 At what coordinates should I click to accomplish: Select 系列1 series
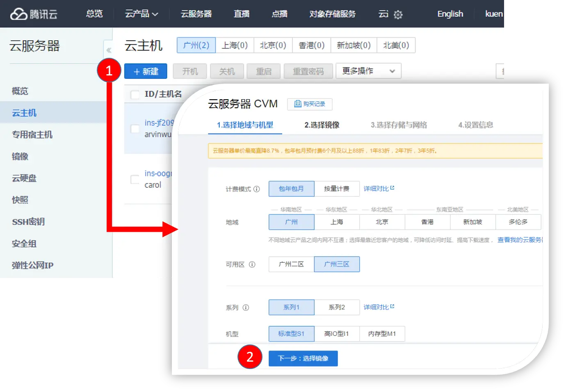pos(292,307)
